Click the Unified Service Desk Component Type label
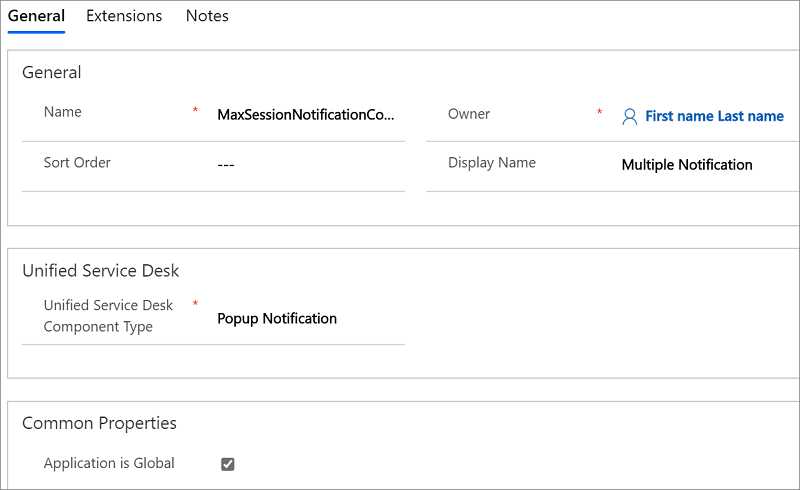 point(108,315)
